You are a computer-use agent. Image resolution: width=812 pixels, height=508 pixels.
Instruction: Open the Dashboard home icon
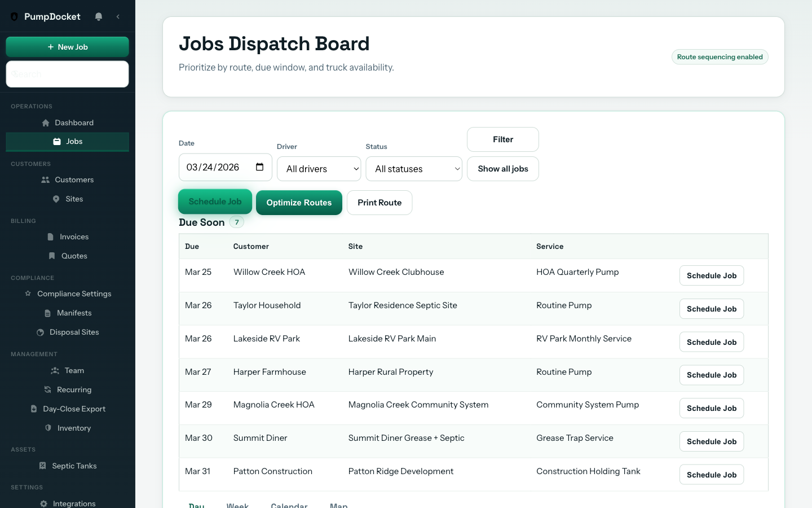[x=46, y=122]
